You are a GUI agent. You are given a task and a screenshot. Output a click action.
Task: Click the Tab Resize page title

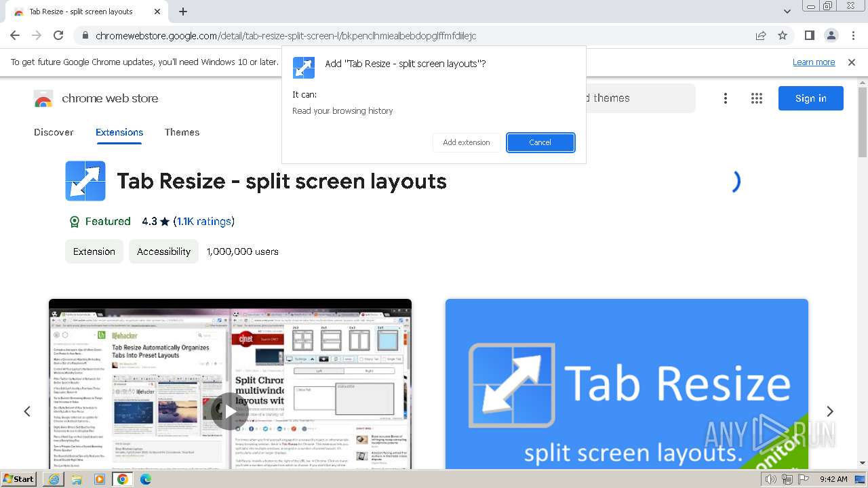coord(281,181)
